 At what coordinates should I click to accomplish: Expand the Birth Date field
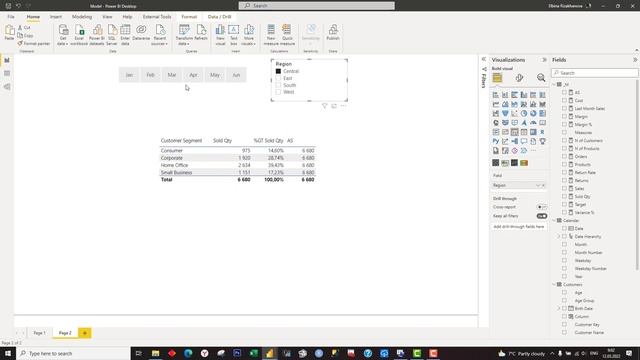click(559, 309)
